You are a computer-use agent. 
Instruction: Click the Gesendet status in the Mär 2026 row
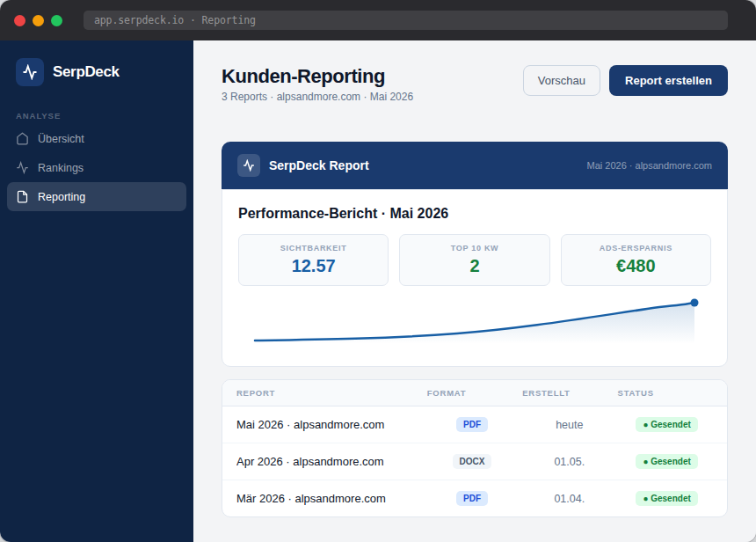click(x=667, y=499)
